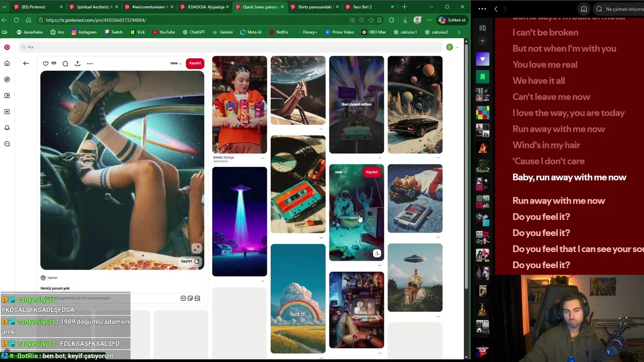Click share icon on the astronaut pin
The height and width of the screenshot is (362, 644).
tap(377, 253)
